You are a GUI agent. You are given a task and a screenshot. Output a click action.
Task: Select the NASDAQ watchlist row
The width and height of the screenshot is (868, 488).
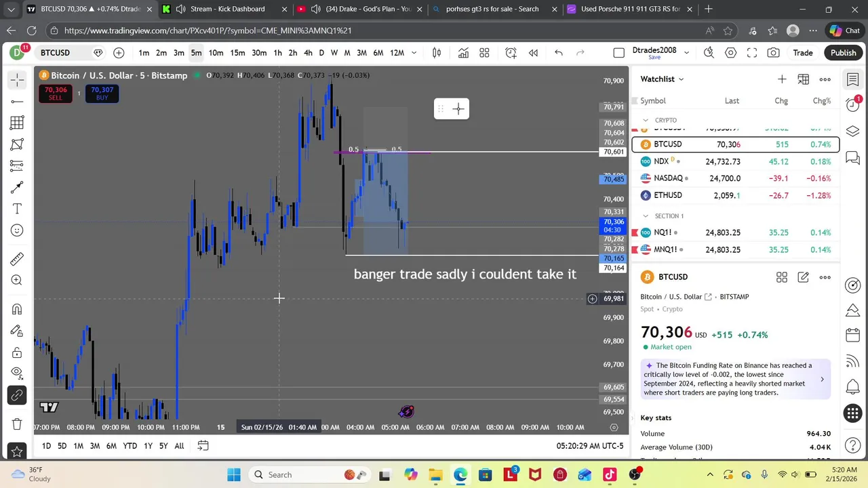click(x=736, y=178)
